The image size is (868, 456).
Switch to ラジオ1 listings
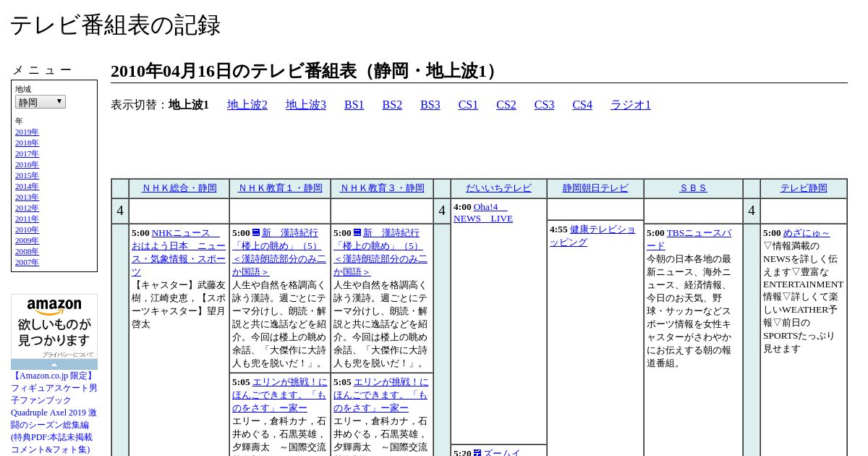click(631, 105)
